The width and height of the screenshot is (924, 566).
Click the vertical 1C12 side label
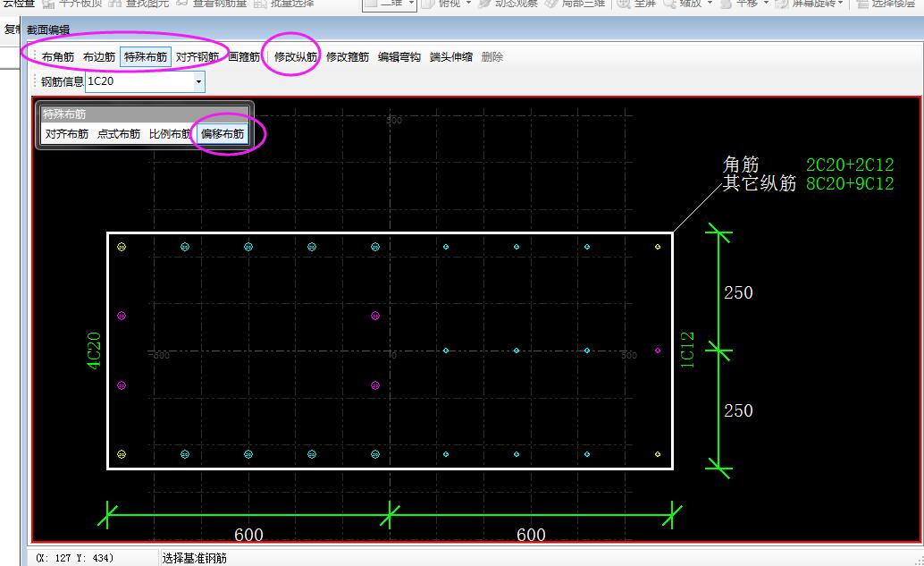[x=687, y=350]
